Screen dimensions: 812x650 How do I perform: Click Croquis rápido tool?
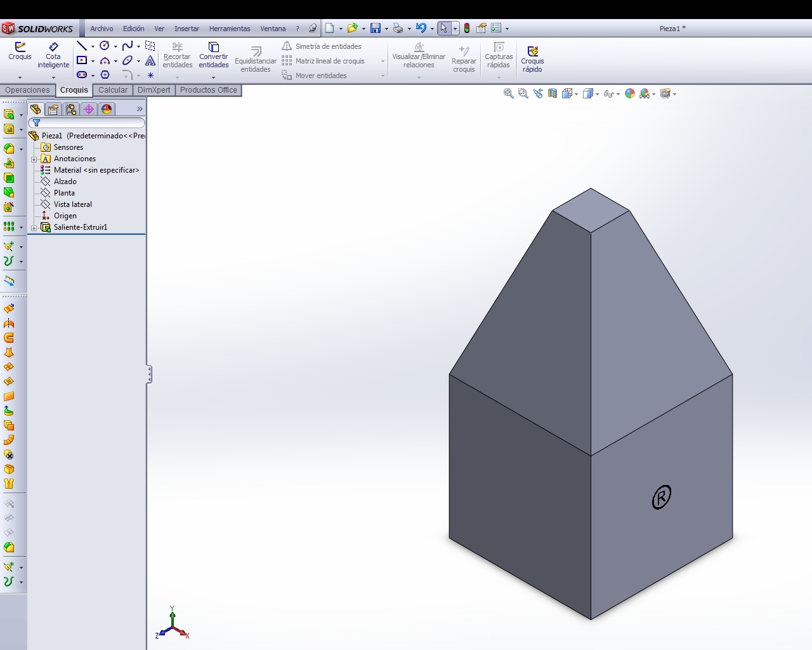pyautogui.click(x=532, y=59)
